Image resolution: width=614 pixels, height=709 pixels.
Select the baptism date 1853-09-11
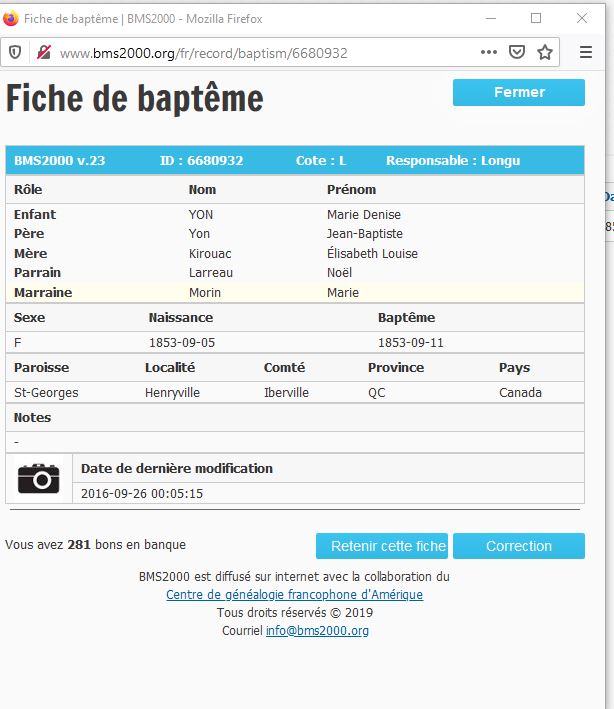[411, 343]
